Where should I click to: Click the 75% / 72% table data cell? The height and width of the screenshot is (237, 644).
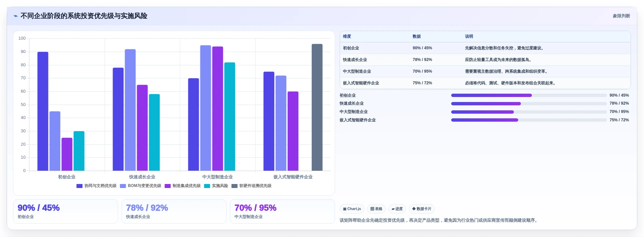(x=422, y=83)
